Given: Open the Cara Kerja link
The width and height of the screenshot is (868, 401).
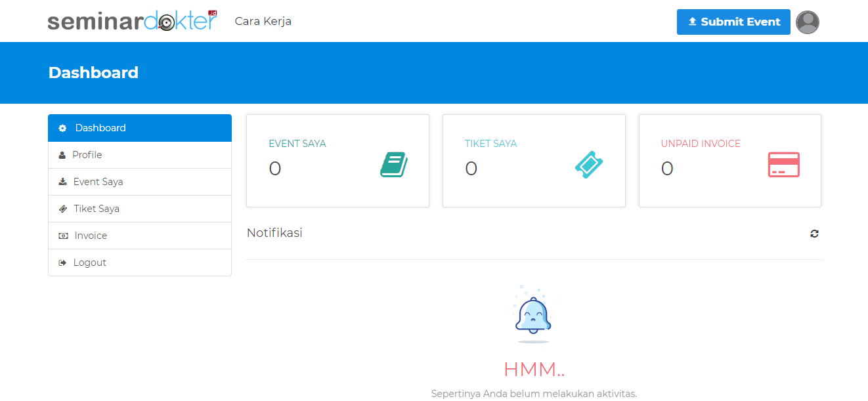Looking at the screenshot, I should click(263, 21).
